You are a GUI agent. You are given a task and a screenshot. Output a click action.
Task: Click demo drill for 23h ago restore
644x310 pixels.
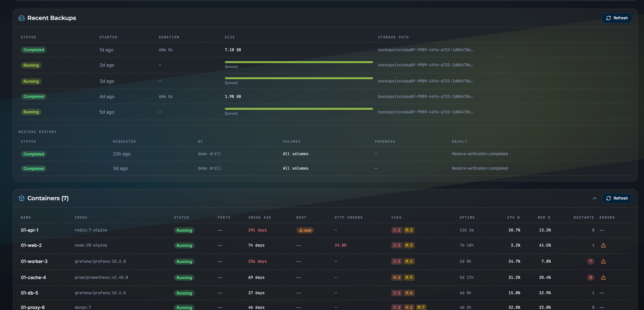click(x=209, y=154)
